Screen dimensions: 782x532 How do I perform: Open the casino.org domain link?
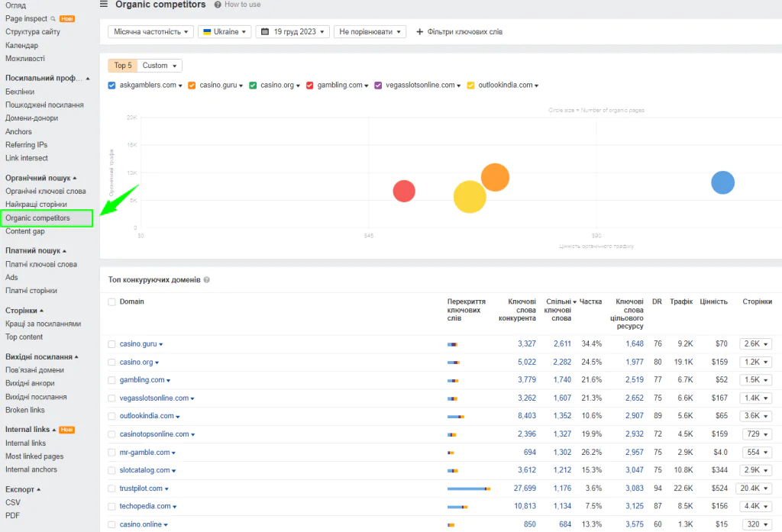pos(136,362)
